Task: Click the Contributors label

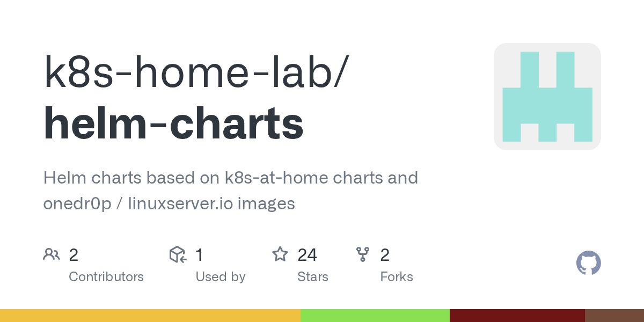Action: [x=106, y=277]
